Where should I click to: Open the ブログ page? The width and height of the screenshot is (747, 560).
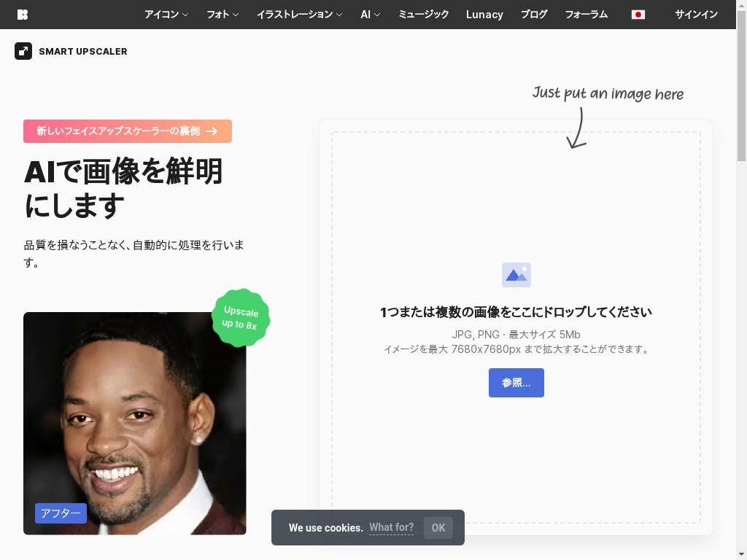tap(534, 15)
